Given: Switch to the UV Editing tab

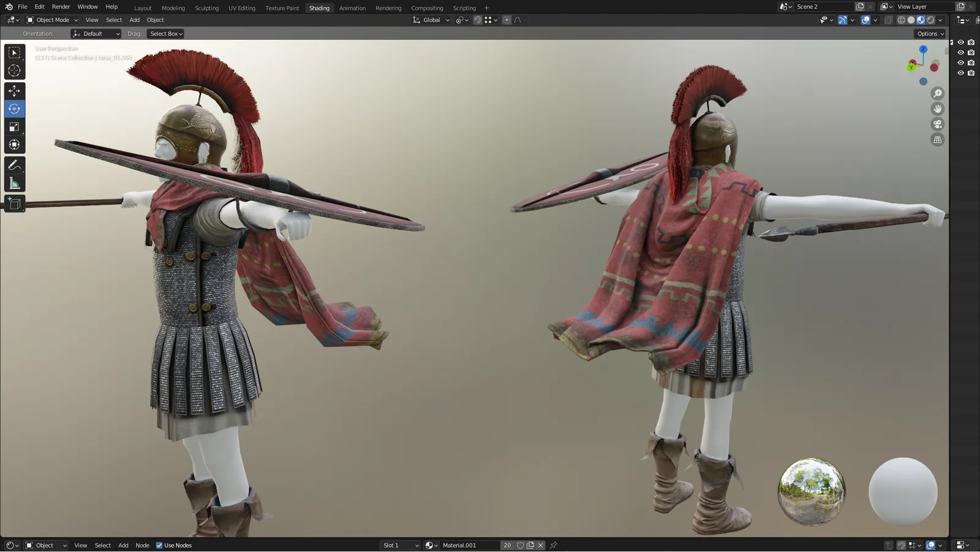Looking at the screenshot, I should [x=242, y=8].
